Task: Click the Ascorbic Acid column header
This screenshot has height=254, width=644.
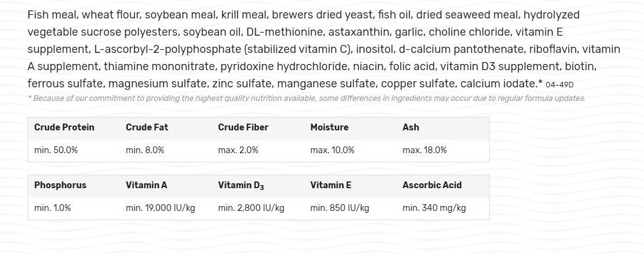Action: [432, 185]
